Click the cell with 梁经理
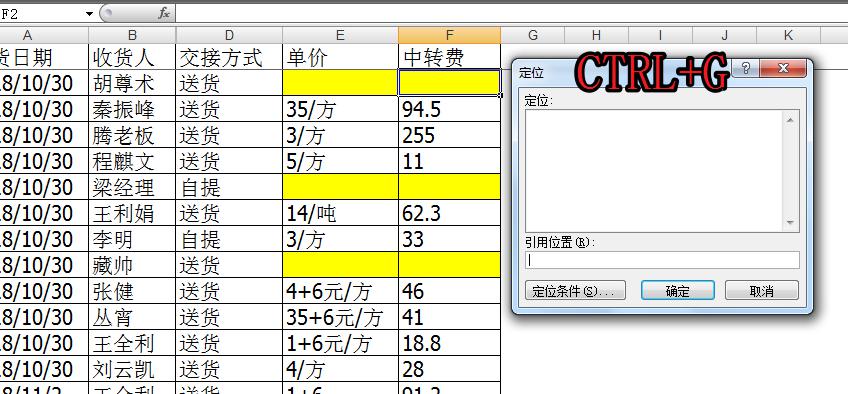 pyautogui.click(x=132, y=187)
